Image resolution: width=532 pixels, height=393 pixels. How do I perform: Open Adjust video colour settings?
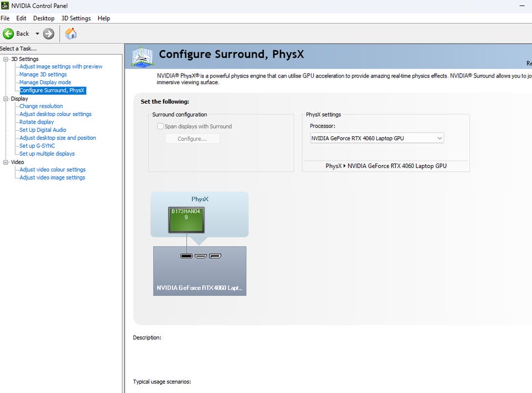coord(53,170)
